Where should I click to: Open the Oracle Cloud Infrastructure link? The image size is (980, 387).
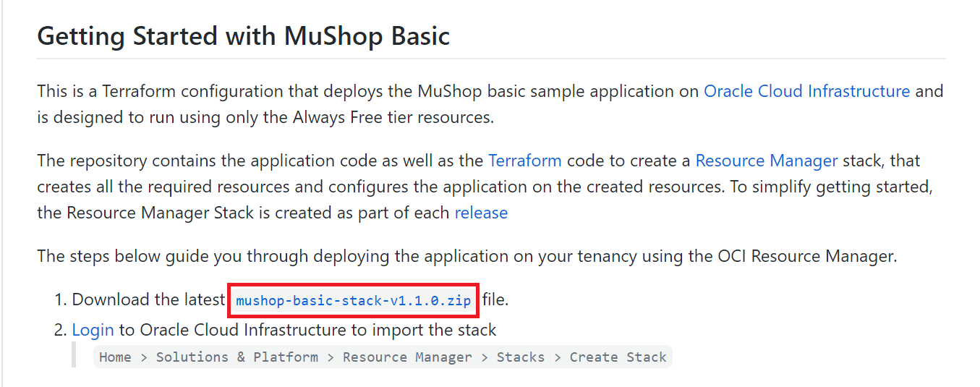click(x=806, y=91)
